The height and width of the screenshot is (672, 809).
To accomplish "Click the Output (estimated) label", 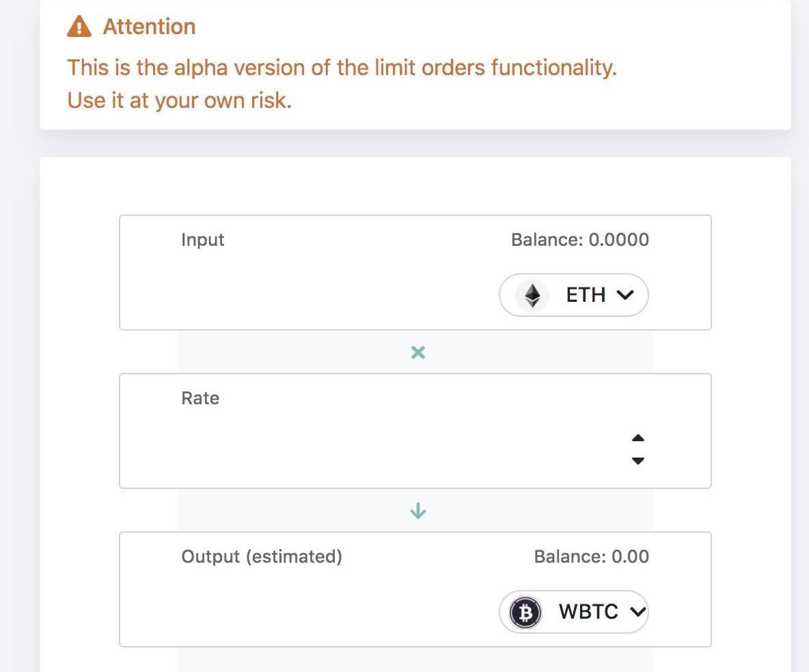I will point(262,557).
